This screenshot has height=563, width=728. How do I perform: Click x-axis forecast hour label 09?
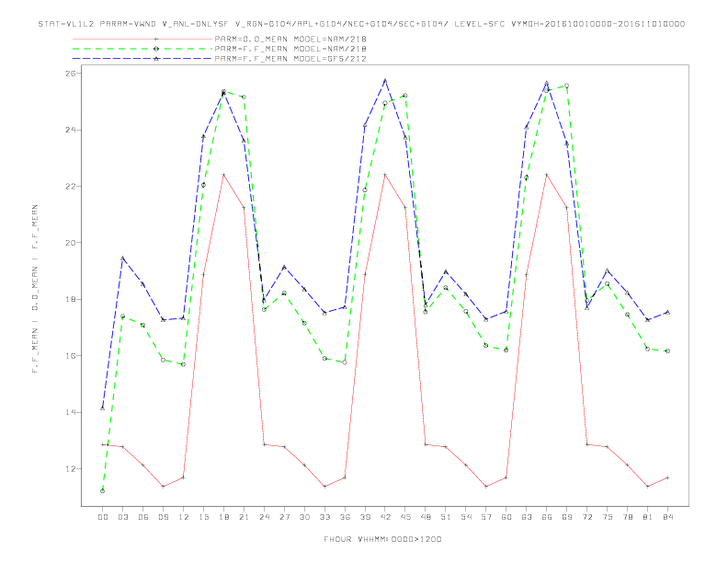163,517
